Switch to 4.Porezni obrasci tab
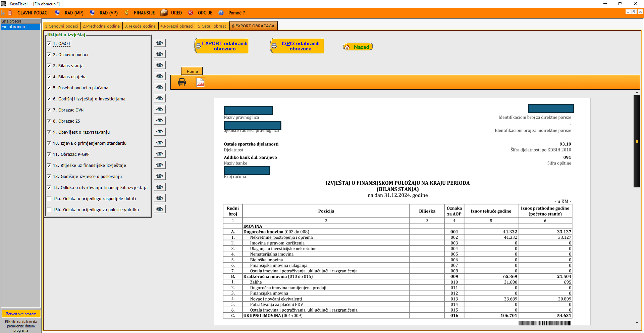Viewport: 644px width, 333px height. (x=177, y=26)
